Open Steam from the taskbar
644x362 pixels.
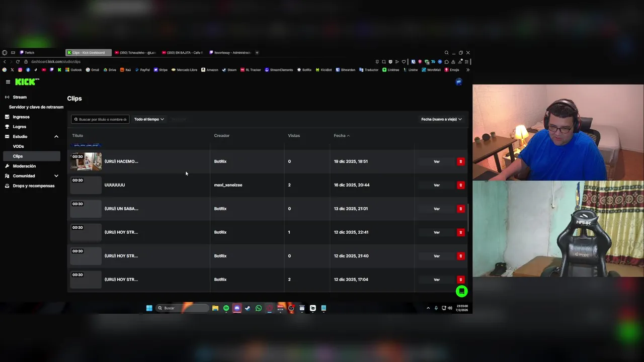[248, 308]
